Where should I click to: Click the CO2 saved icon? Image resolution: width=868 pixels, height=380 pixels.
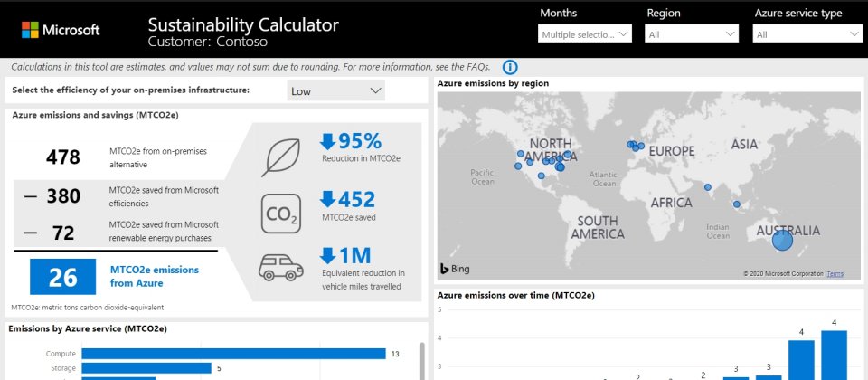281,214
